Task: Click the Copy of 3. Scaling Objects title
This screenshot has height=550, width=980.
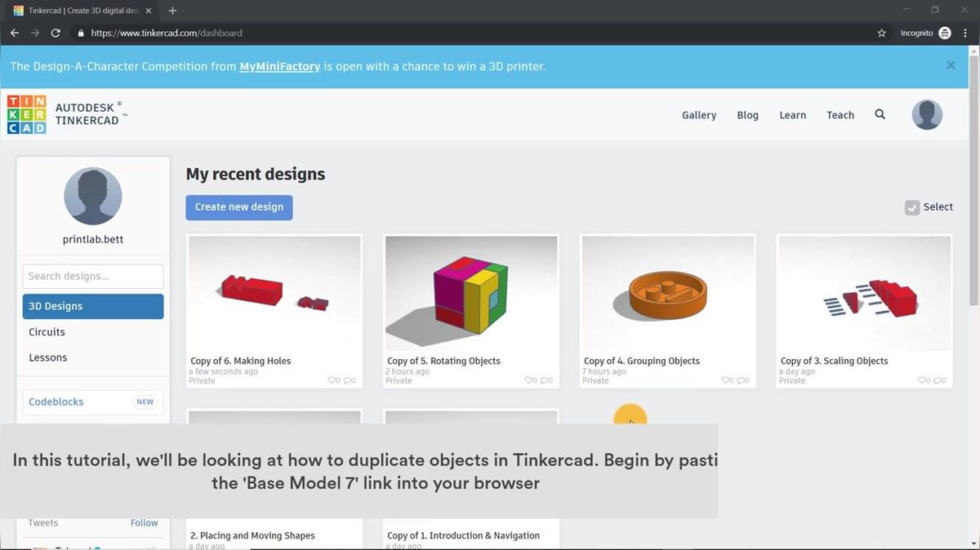Action: 835,361
